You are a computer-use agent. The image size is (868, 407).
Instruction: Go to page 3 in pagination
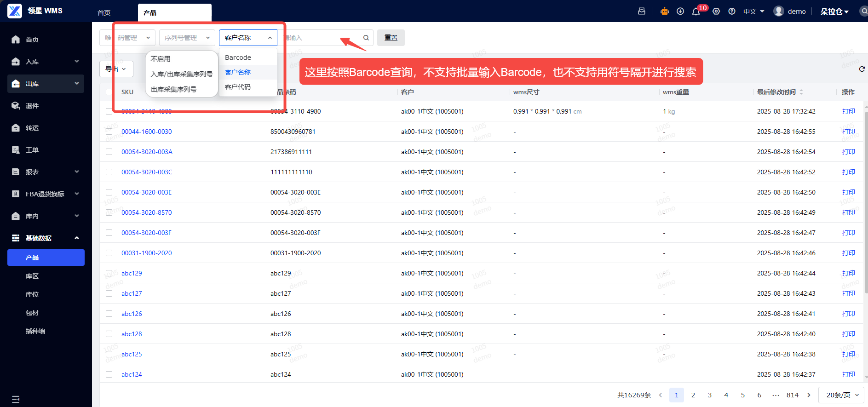tap(710, 395)
